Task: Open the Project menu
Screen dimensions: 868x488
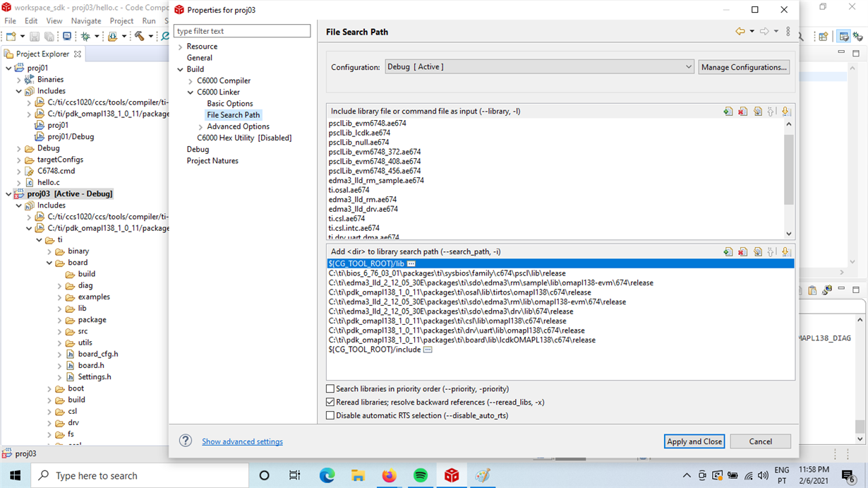Action: 121,21
